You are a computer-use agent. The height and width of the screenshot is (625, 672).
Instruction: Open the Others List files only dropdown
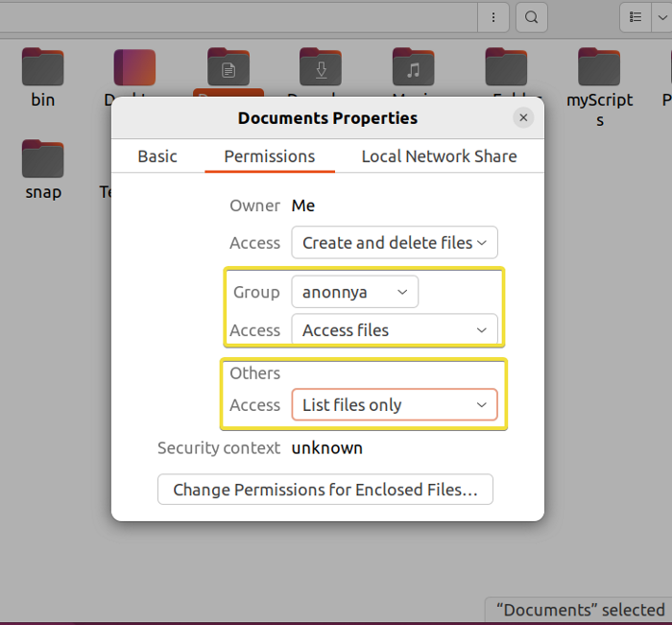[x=395, y=404]
